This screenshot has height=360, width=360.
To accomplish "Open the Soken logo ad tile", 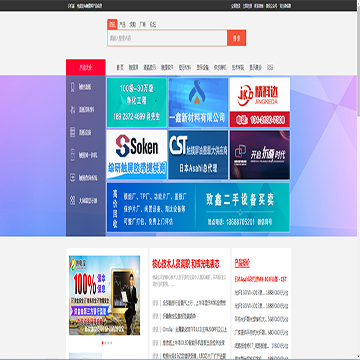I will (x=137, y=155).
